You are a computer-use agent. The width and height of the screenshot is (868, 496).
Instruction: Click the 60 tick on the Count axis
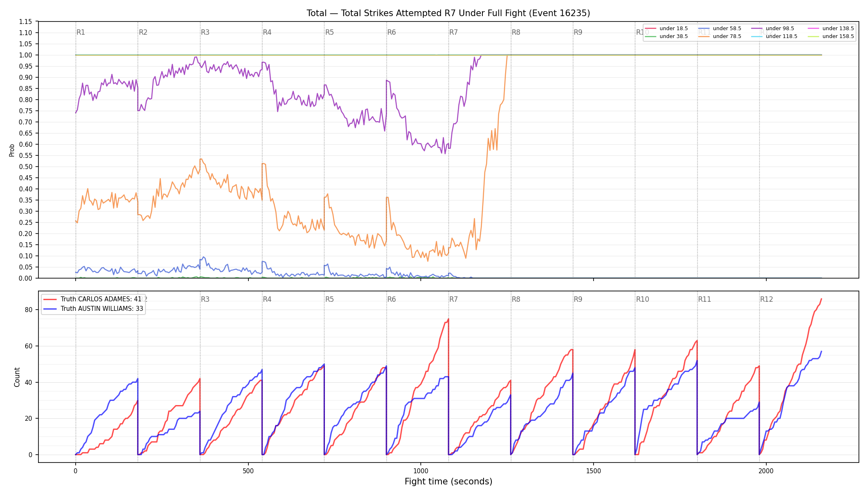29,346
